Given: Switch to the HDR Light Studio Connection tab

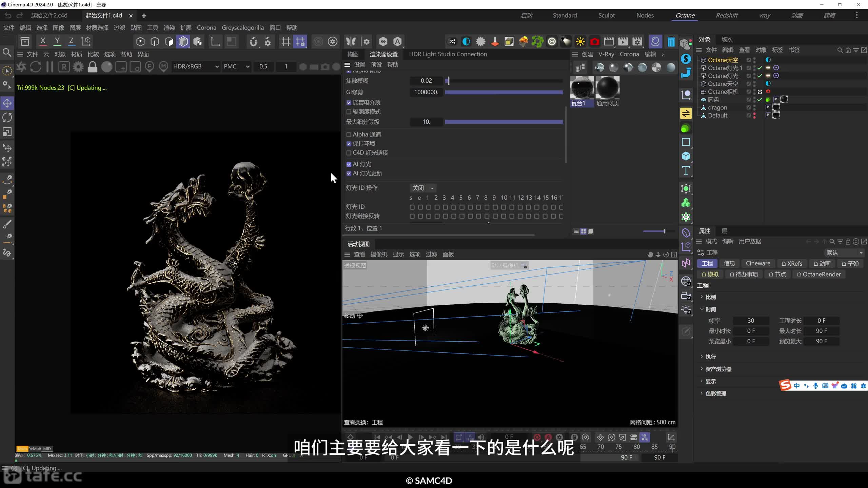Looking at the screenshot, I should 448,54.
